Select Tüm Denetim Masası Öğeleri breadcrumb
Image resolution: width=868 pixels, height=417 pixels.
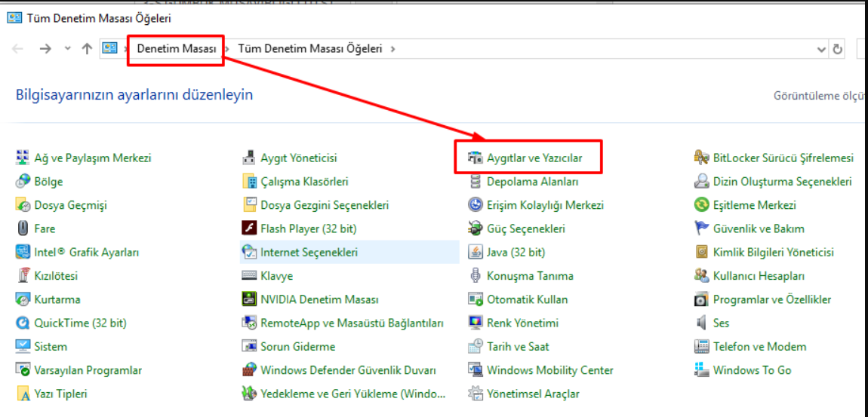(x=310, y=49)
